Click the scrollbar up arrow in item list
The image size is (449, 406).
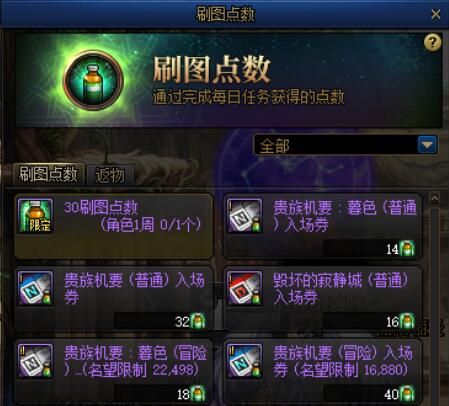(434, 199)
